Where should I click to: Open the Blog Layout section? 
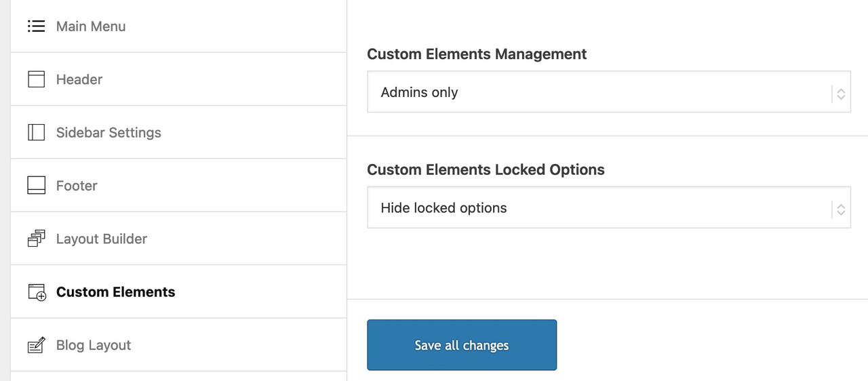178,345
